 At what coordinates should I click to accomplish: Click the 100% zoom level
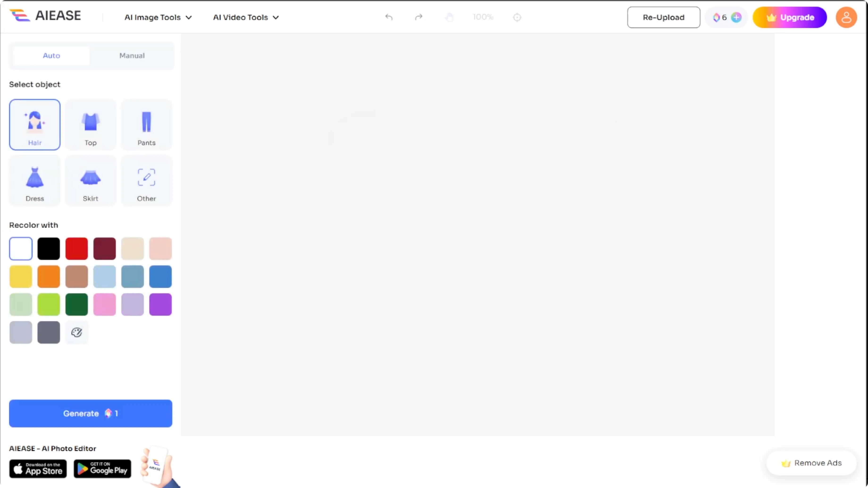point(483,17)
